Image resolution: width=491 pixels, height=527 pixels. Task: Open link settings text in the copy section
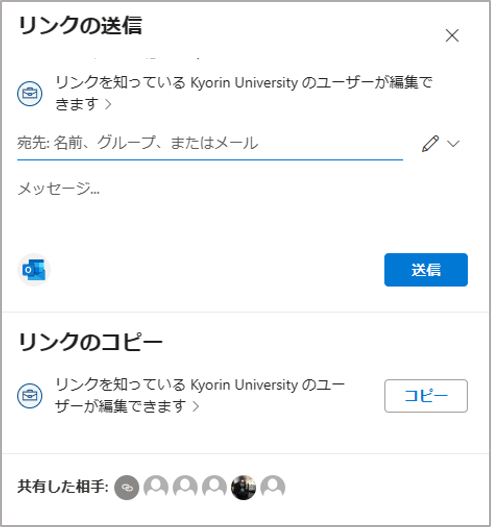pos(200,395)
